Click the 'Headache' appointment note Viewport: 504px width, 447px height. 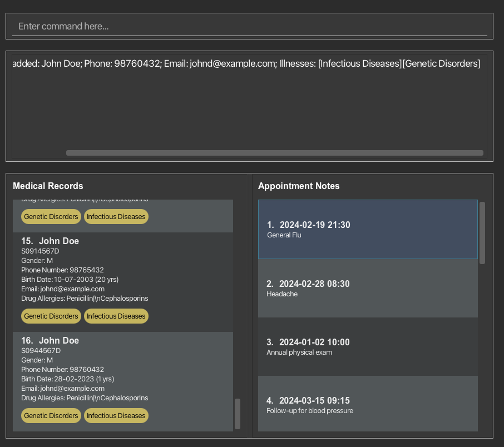pos(282,294)
